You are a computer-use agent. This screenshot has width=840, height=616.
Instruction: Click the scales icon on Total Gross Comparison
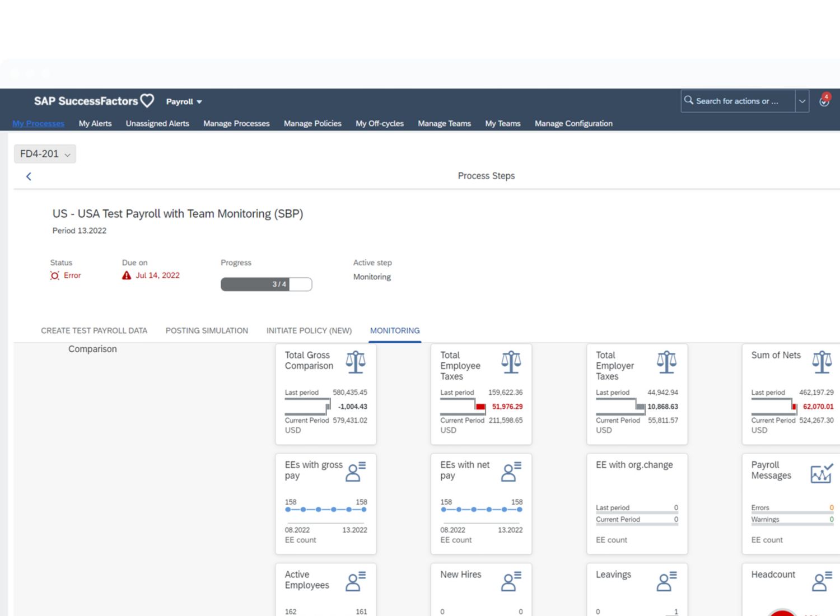(x=356, y=362)
